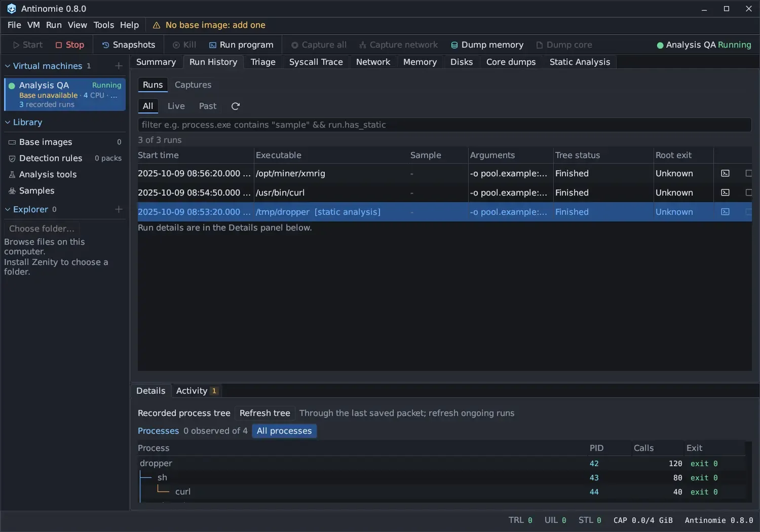Image resolution: width=760 pixels, height=532 pixels.
Task: Stop the running virtual machine
Action: pyautogui.click(x=70, y=45)
